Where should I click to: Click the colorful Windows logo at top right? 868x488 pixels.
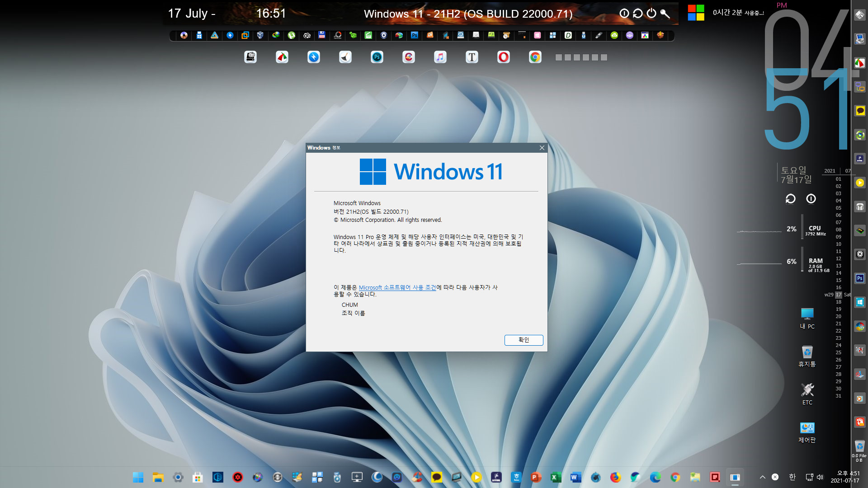tap(696, 13)
